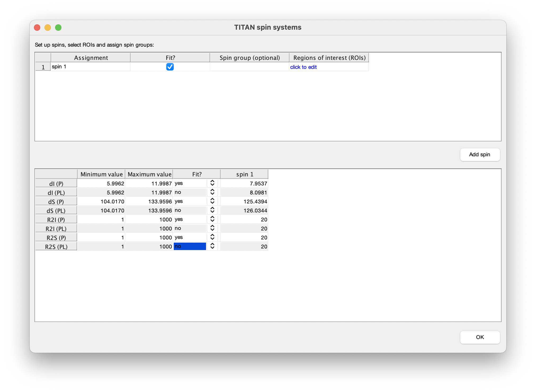
Task: Edit dI (P) minimum value 5.9962
Action: 101,184
